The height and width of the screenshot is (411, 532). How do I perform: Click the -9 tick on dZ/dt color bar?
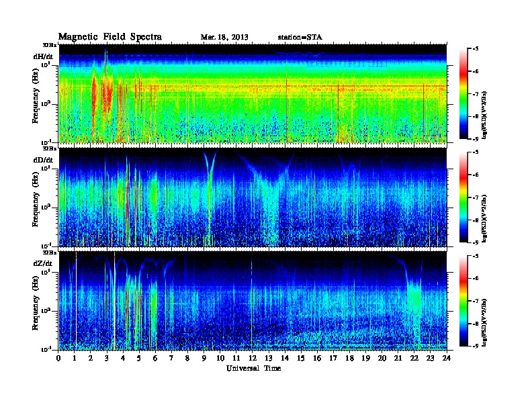(476, 346)
